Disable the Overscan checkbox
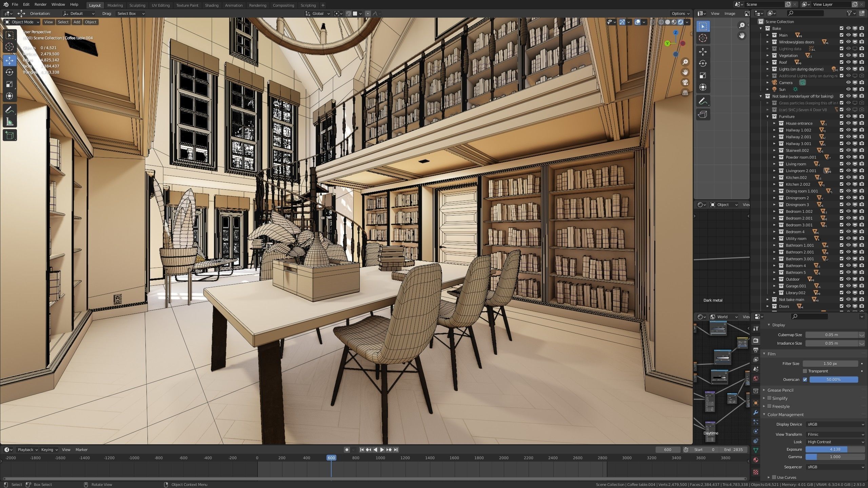 click(805, 380)
